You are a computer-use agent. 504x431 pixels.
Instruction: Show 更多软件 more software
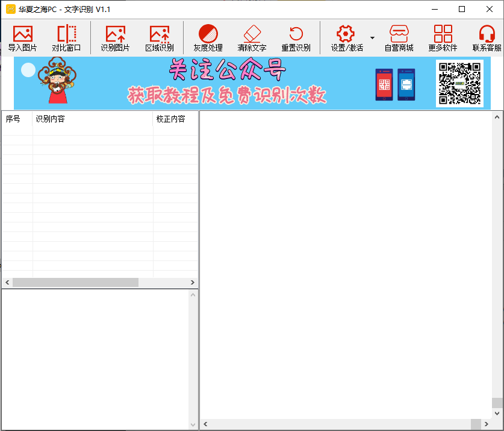443,34
